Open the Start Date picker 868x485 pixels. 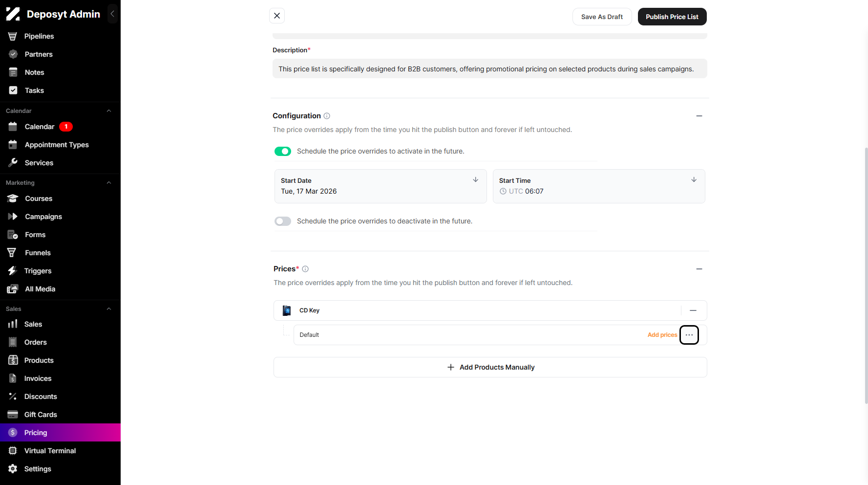(x=381, y=186)
